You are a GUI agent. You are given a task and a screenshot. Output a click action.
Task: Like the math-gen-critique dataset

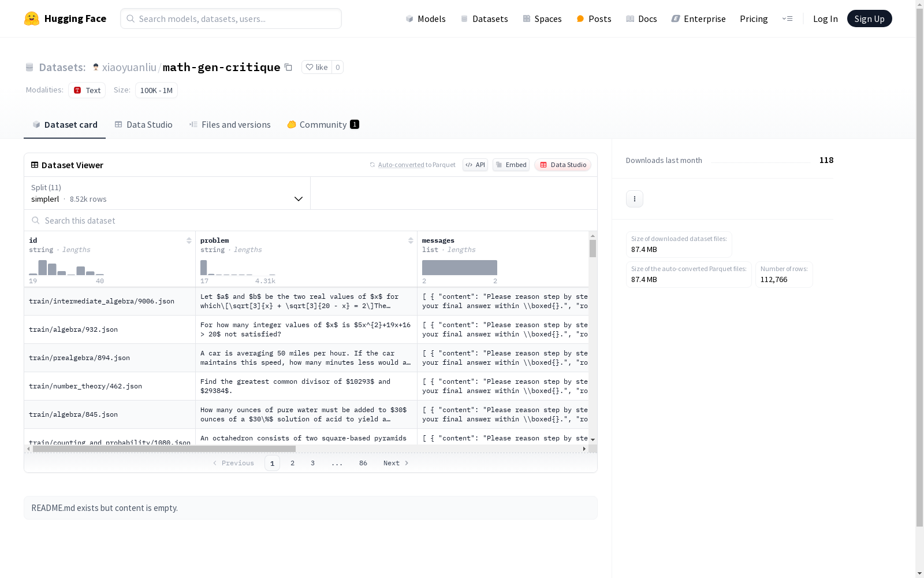pos(316,67)
